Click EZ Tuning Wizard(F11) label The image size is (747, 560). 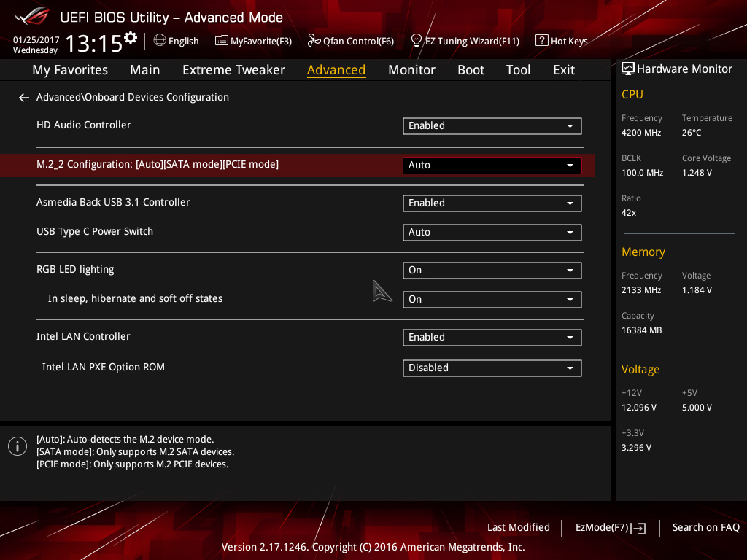click(472, 42)
